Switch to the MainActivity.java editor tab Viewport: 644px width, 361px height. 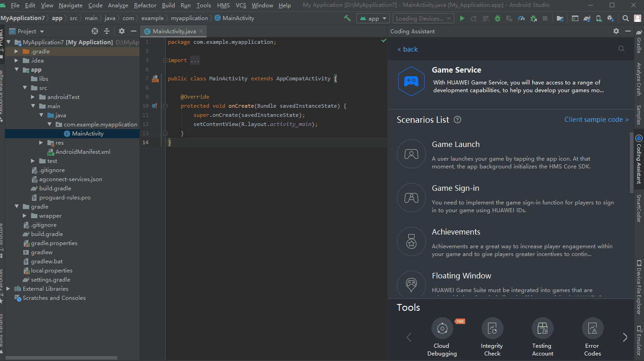tap(174, 31)
